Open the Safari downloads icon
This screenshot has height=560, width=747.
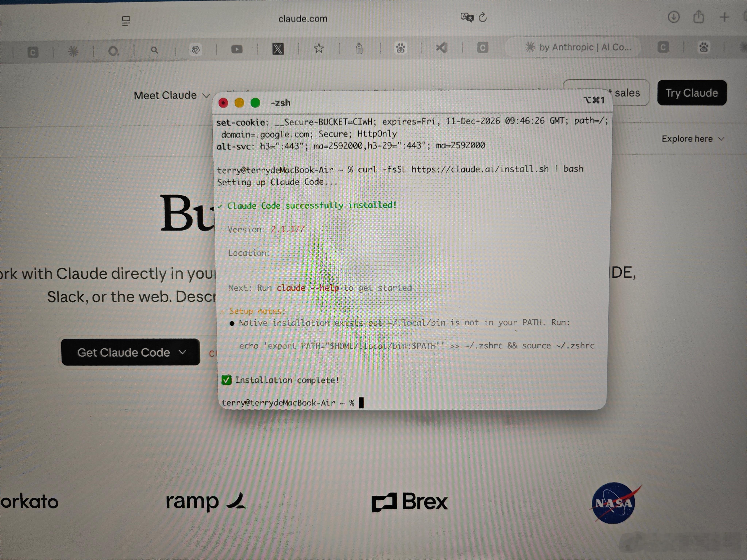click(x=673, y=17)
